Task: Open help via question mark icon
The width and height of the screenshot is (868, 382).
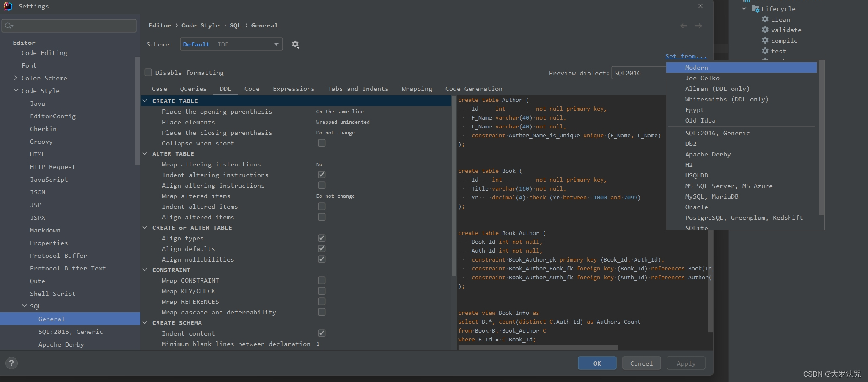Action: tap(11, 363)
